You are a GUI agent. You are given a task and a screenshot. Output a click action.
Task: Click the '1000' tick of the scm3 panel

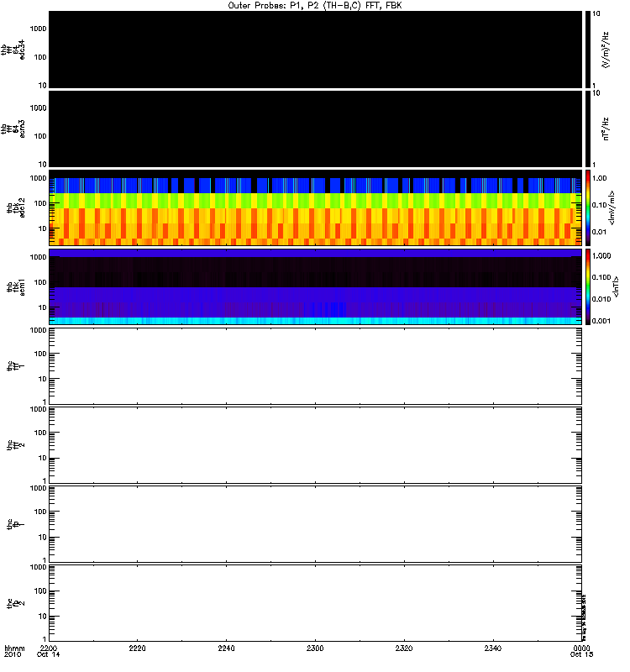(x=38, y=108)
